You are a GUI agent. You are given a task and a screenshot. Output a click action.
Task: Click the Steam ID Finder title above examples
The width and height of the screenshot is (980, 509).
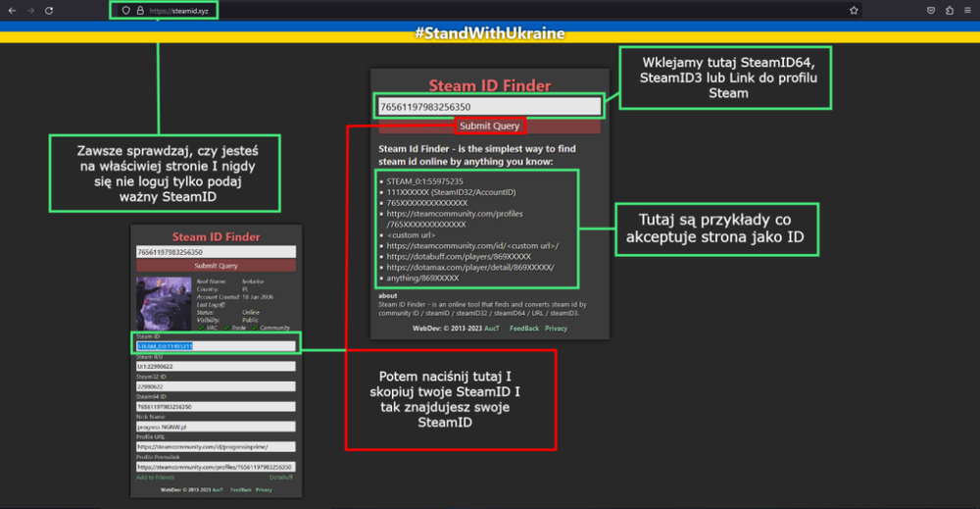tap(489, 85)
